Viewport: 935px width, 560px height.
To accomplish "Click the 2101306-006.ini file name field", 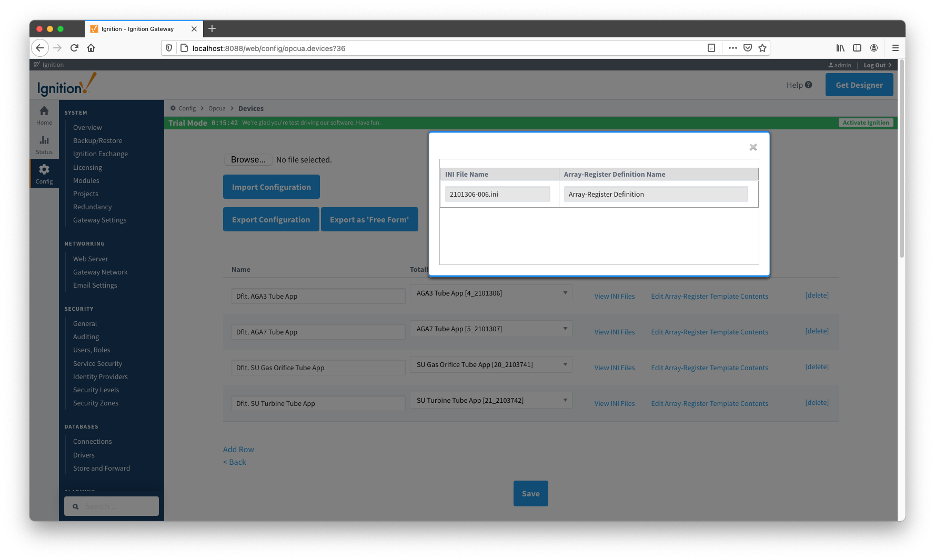I will (497, 194).
